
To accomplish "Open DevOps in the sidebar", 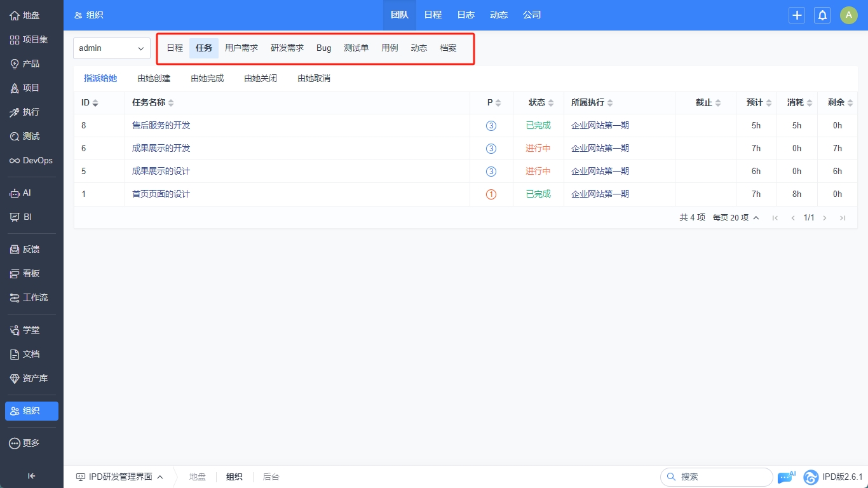I will [32, 161].
